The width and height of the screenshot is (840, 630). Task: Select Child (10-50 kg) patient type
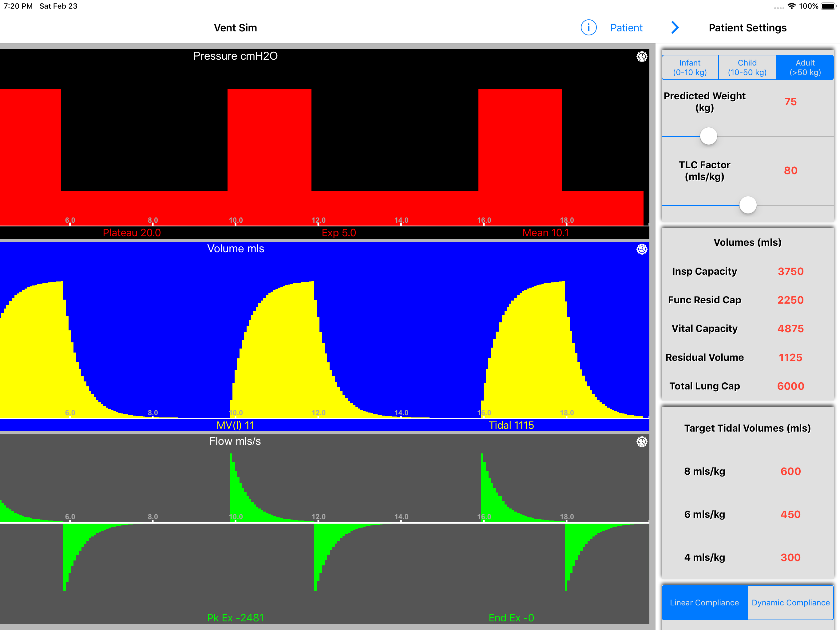point(747,67)
